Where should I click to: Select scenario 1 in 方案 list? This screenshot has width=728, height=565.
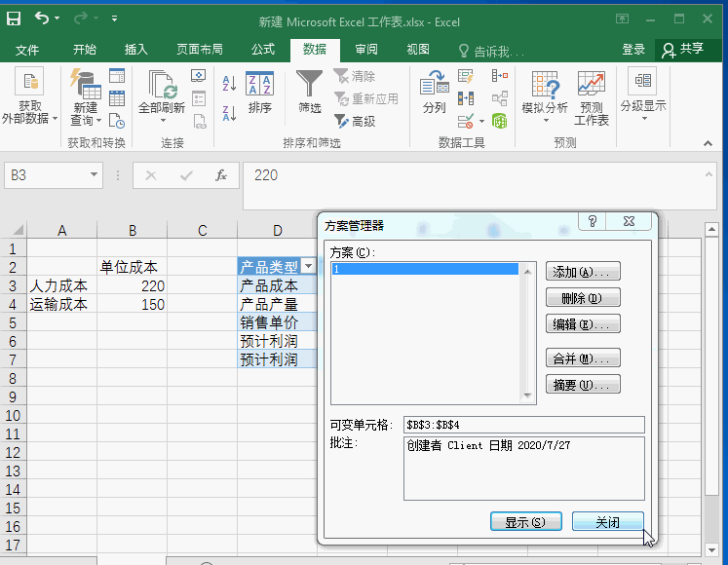click(x=425, y=269)
